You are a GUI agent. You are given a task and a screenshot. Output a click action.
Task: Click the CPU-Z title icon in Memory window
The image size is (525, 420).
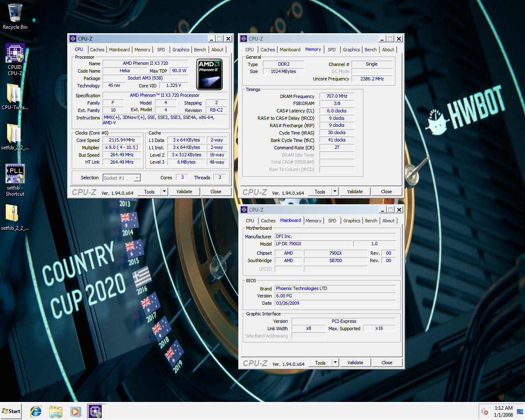(x=244, y=39)
